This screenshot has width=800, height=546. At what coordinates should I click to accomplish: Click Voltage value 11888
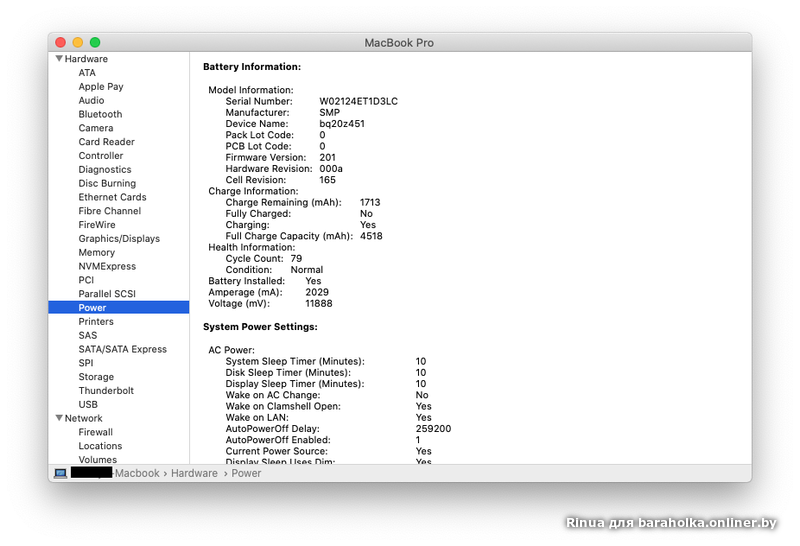[x=319, y=303]
